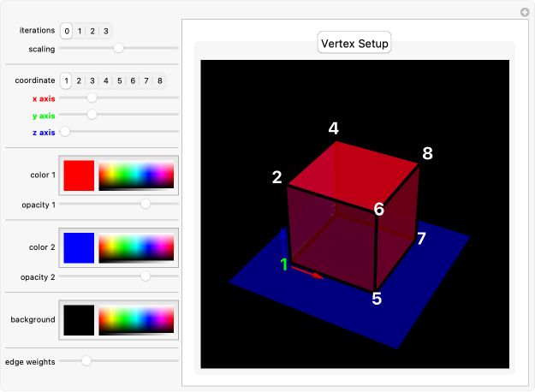535x392 pixels.
Task: Click vertex label 4 on the cube
Action: click(333, 128)
